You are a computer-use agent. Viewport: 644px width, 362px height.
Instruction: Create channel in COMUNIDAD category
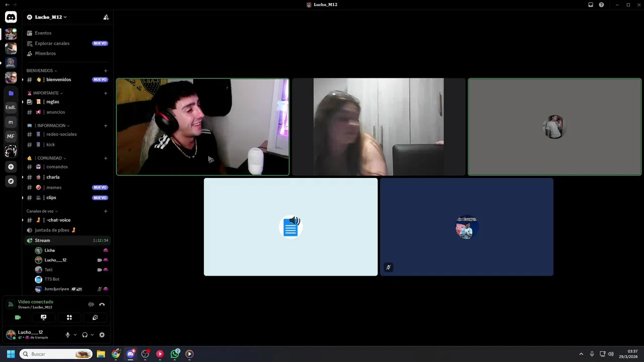tap(106, 158)
